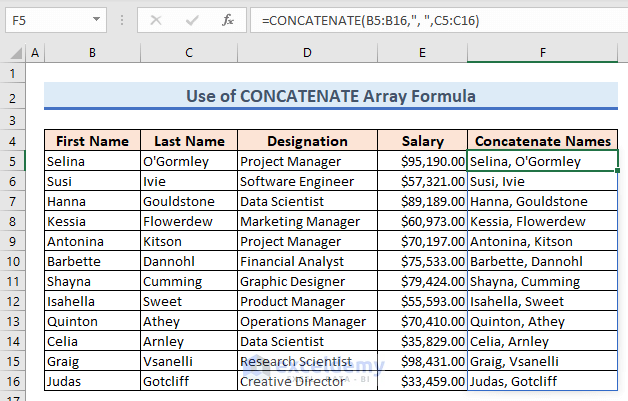
Task: Click the cell with last name 'Vsanelli'
Action: pyautogui.click(x=188, y=361)
